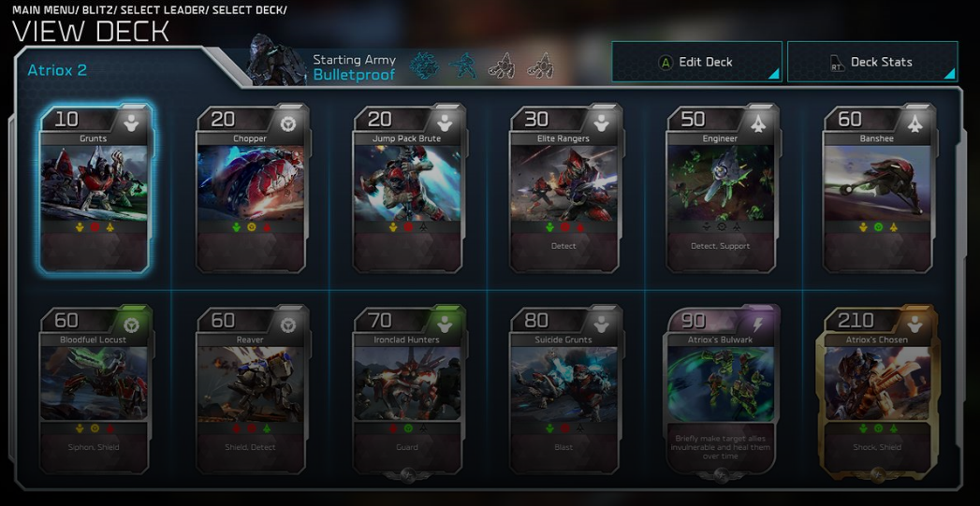Click the Banshee card
Image resolution: width=980 pixels, height=506 pixels.
[879, 189]
